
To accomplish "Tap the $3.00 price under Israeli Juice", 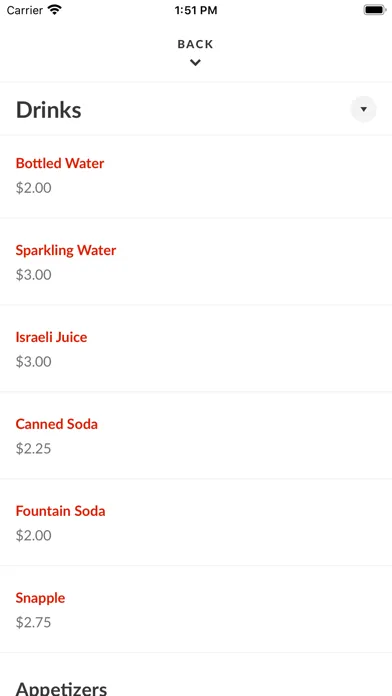I will pyautogui.click(x=34, y=362).
